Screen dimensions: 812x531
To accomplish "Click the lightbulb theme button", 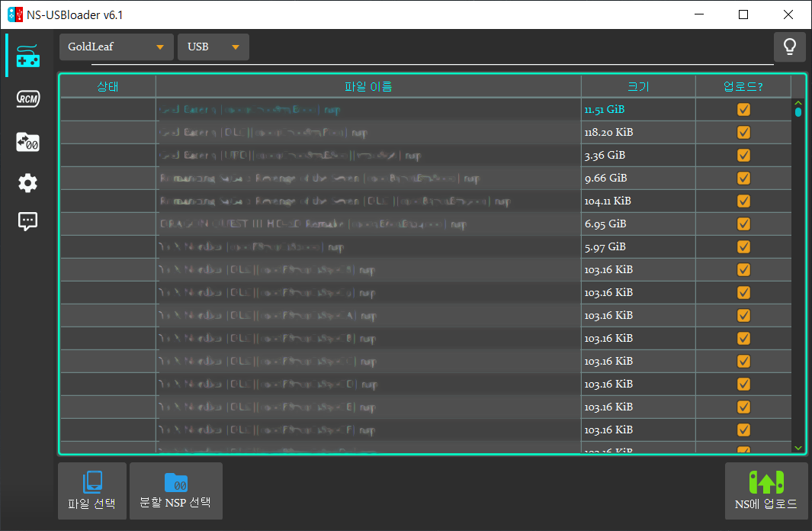I will point(790,47).
